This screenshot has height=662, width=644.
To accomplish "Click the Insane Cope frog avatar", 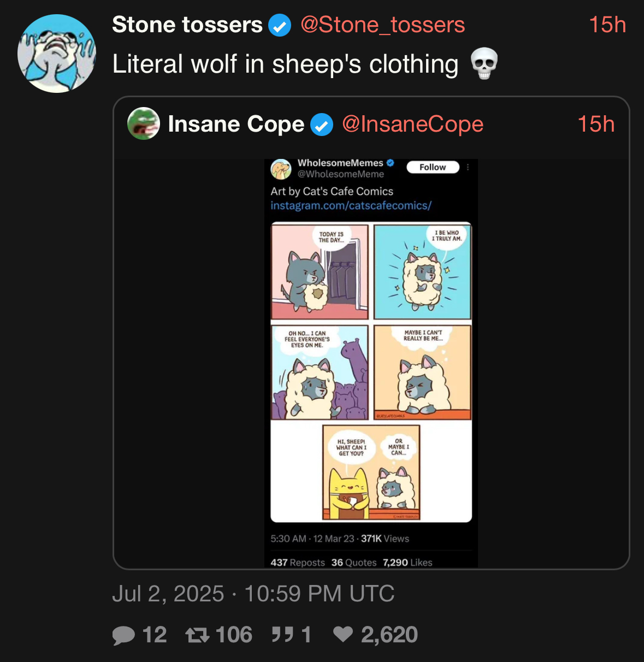I will tap(144, 123).
